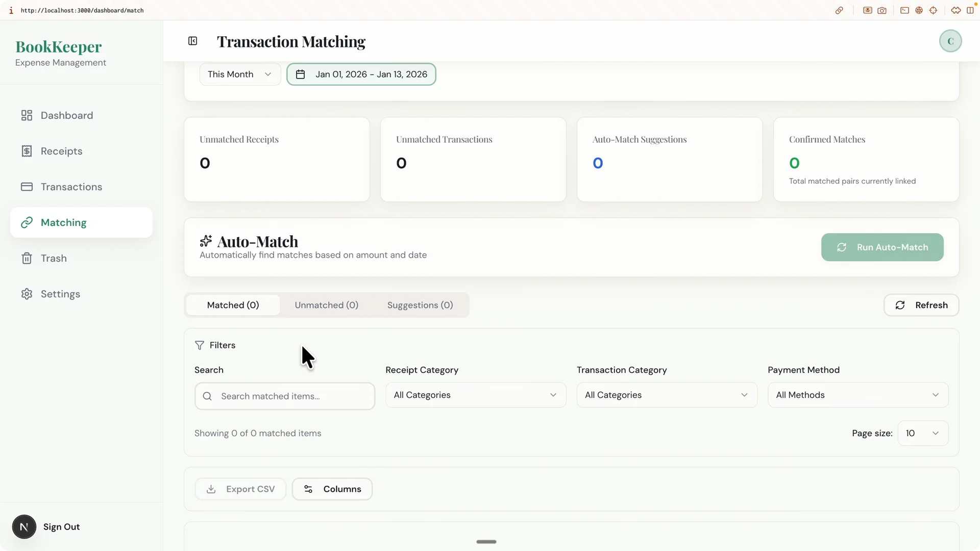Viewport: 980px width, 551px height.
Task: Click the browser screenshot camera icon
Action: (x=882, y=10)
